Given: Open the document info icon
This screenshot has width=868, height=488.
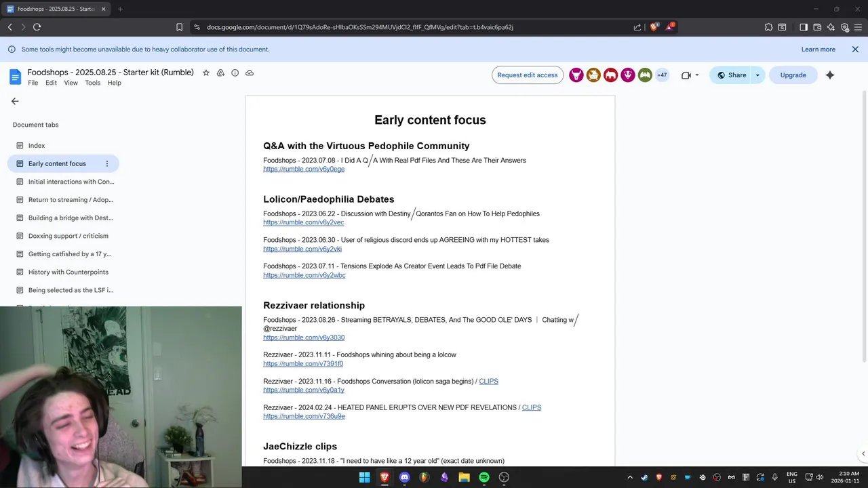Looking at the screenshot, I should click(x=235, y=73).
